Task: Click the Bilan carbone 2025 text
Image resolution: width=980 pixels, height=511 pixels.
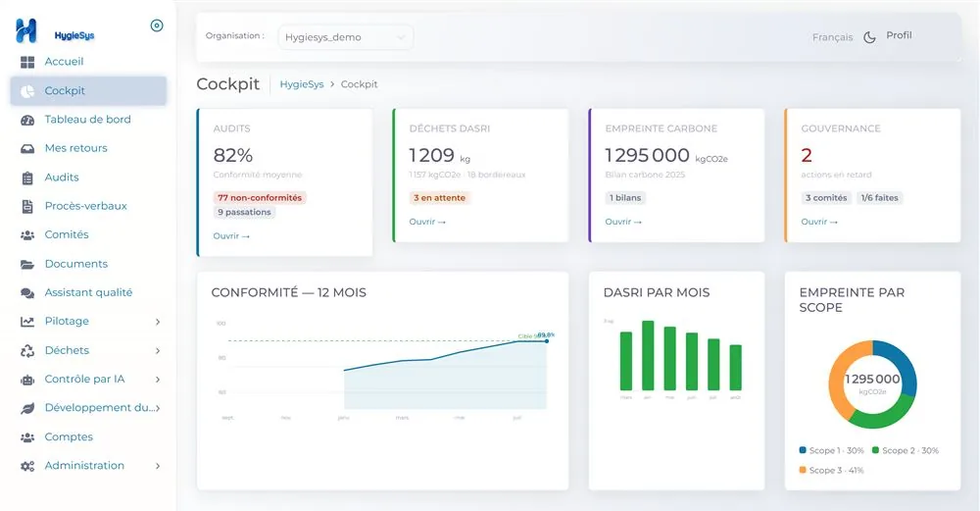Action: click(645, 176)
